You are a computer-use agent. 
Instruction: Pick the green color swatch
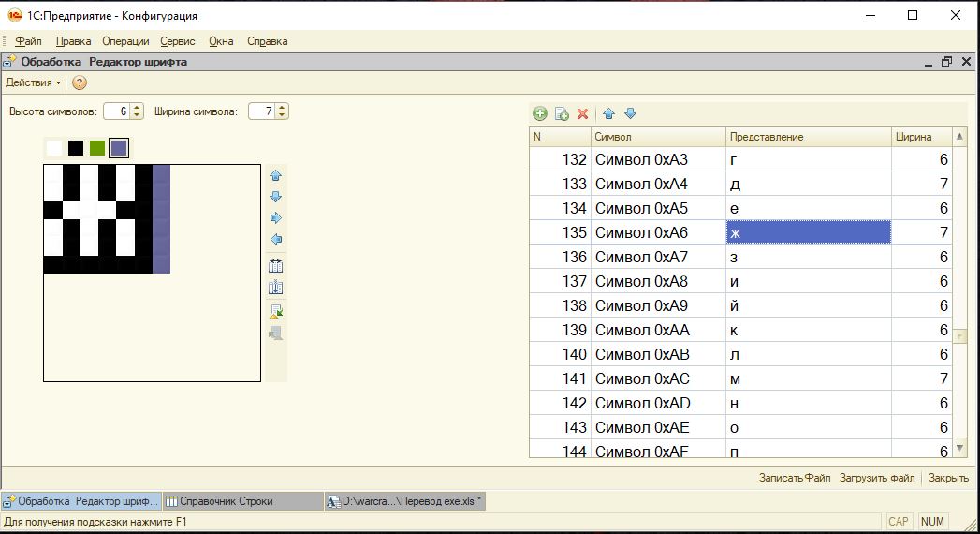(x=96, y=148)
